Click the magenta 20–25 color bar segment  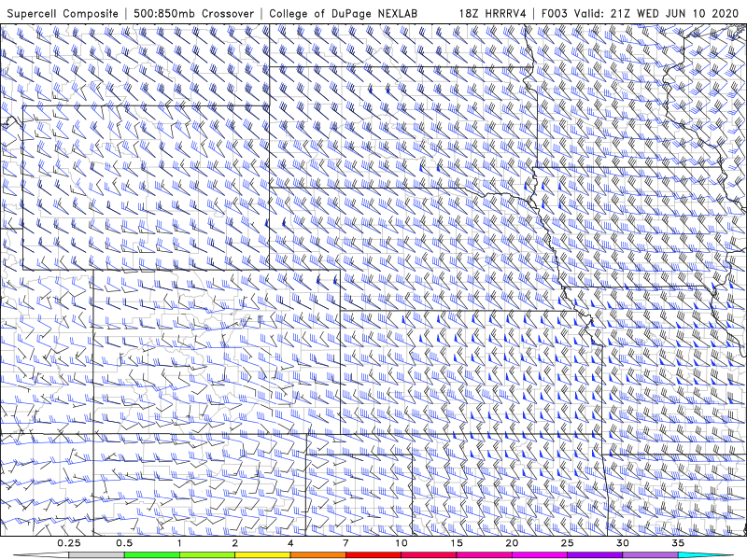click(x=540, y=555)
